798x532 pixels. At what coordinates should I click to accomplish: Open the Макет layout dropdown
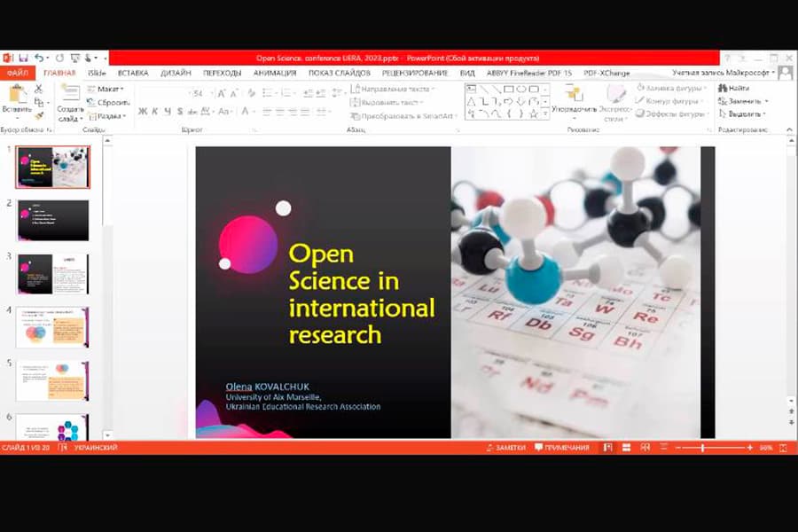click(106, 89)
